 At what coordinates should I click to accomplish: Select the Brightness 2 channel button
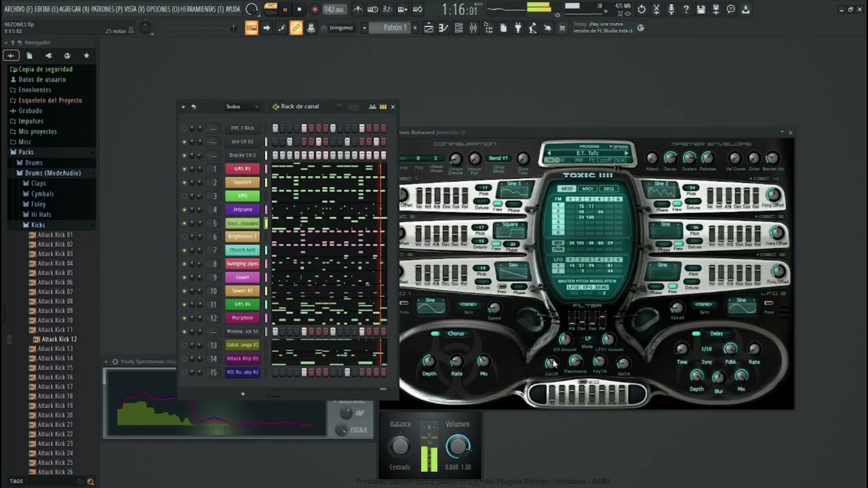pos(242,237)
